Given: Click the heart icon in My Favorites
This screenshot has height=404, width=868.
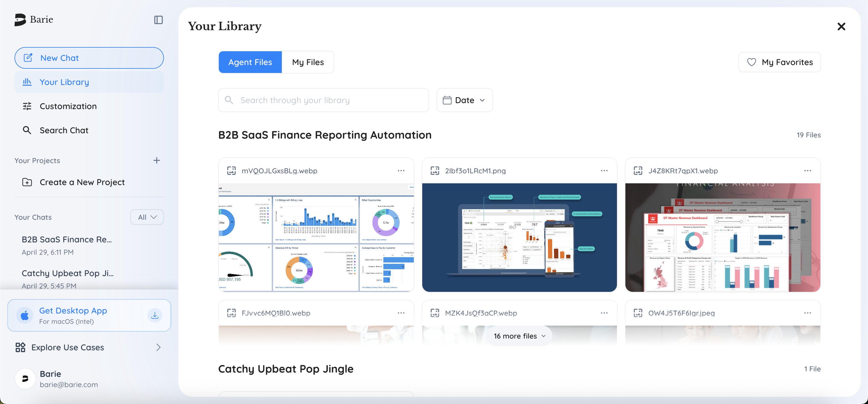Looking at the screenshot, I should pyautogui.click(x=751, y=62).
